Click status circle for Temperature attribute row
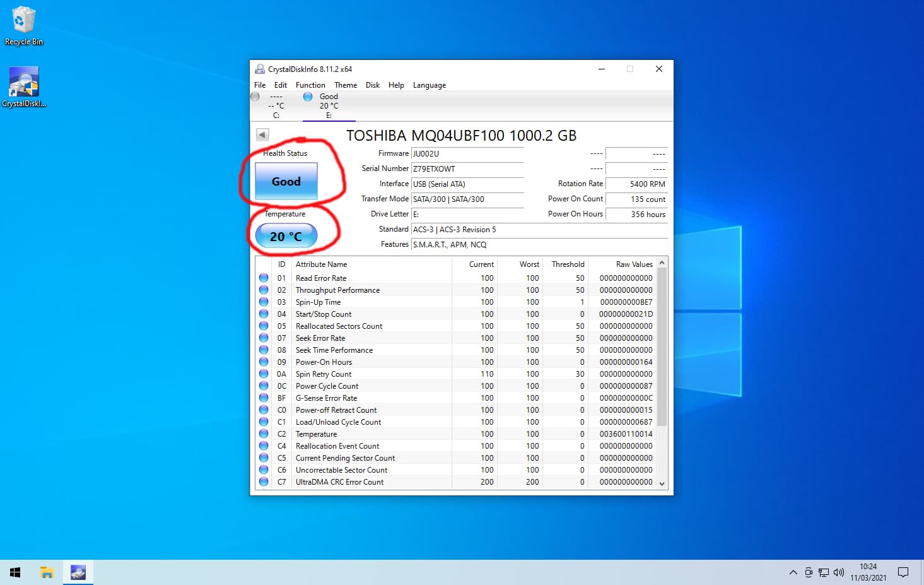This screenshot has height=585, width=924. click(264, 434)
